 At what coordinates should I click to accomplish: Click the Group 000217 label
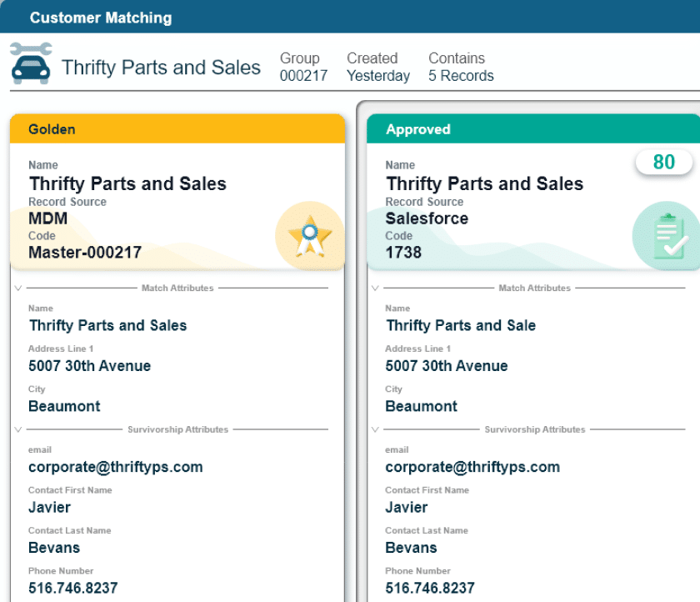point(303,68)
